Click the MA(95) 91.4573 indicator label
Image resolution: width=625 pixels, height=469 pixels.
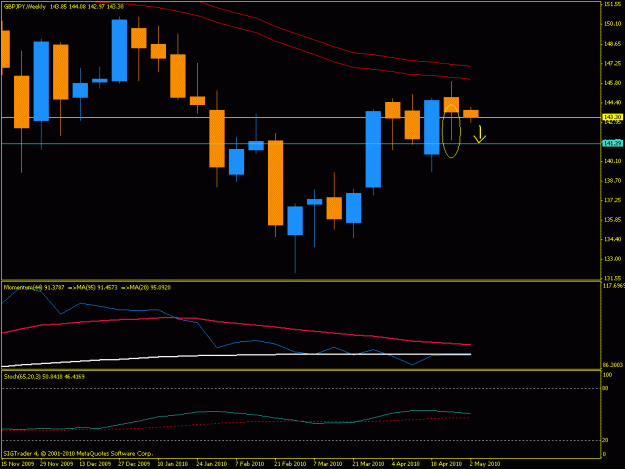92,287
